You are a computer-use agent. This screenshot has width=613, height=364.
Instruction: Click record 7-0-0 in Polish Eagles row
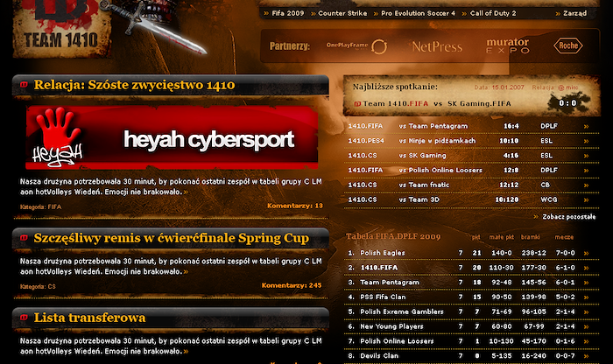[566, 253]
